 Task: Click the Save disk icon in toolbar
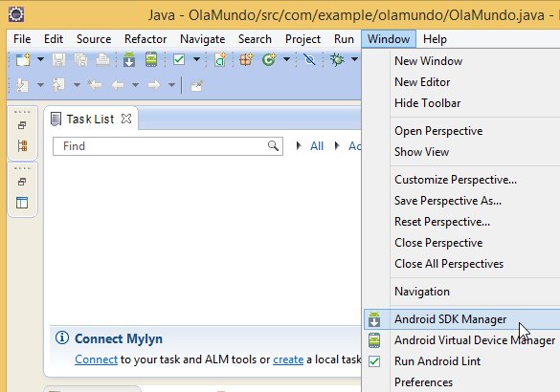pos(59,59)
